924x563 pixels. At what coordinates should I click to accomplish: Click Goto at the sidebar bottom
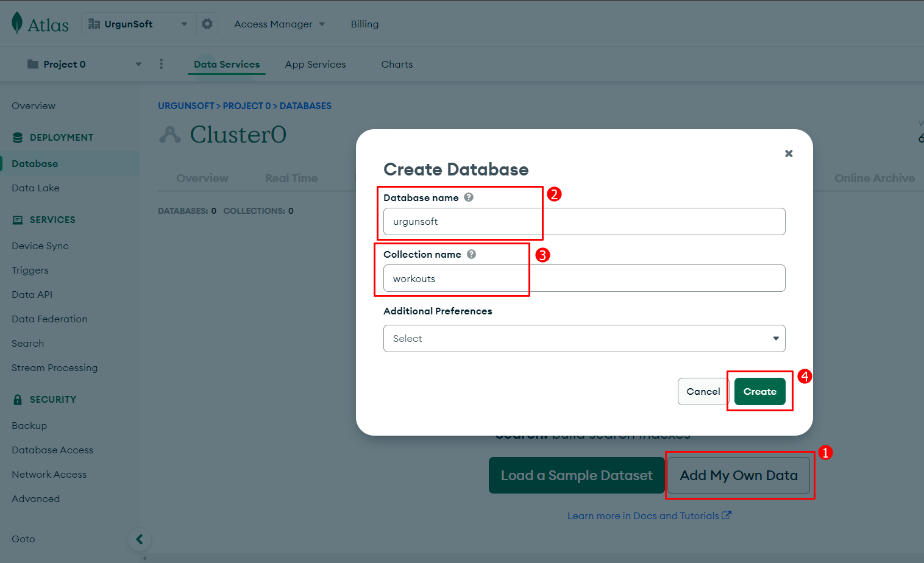tap(23, 539)
